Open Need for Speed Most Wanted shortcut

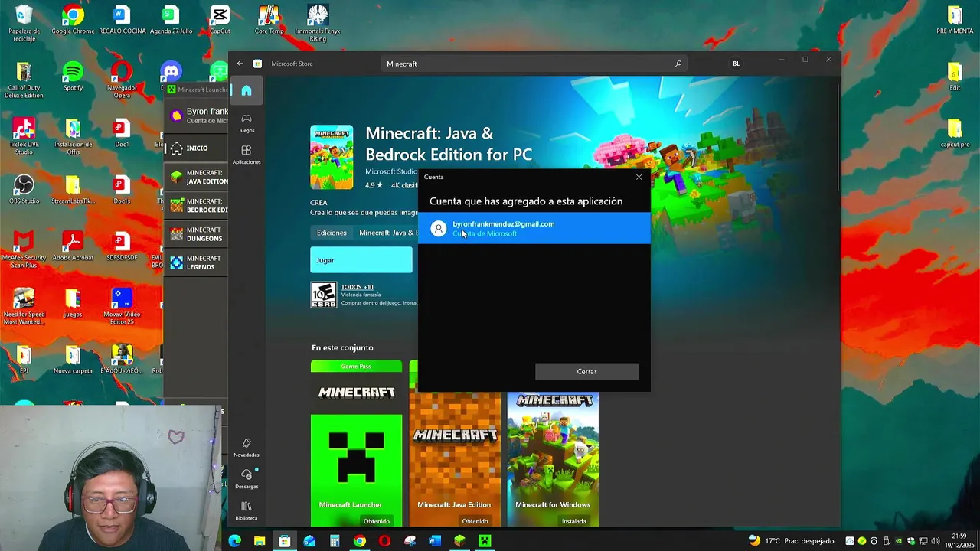(24, 307)
